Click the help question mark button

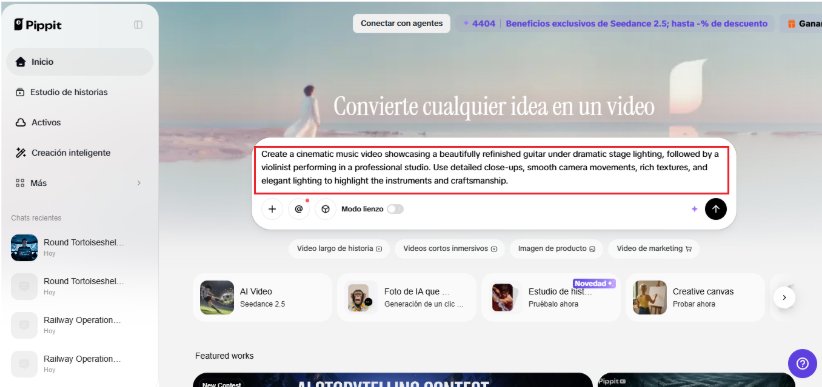[803, 363]
